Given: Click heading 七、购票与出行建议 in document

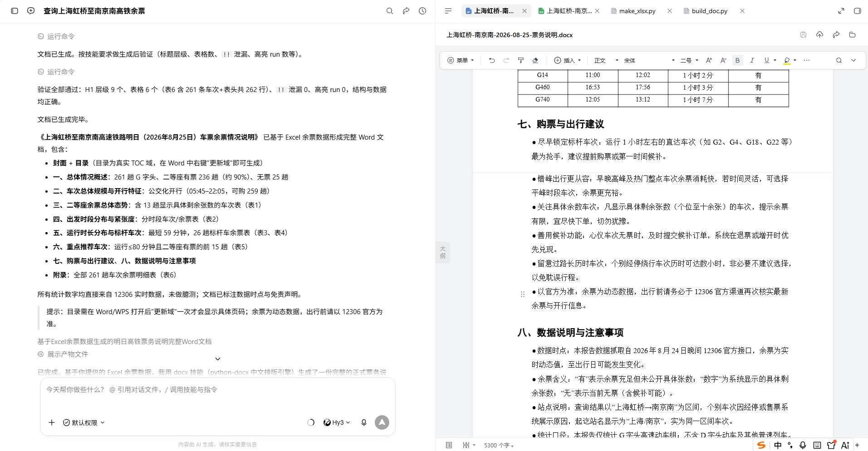Looking at the screenshot, I should click(x=561, y=124).
